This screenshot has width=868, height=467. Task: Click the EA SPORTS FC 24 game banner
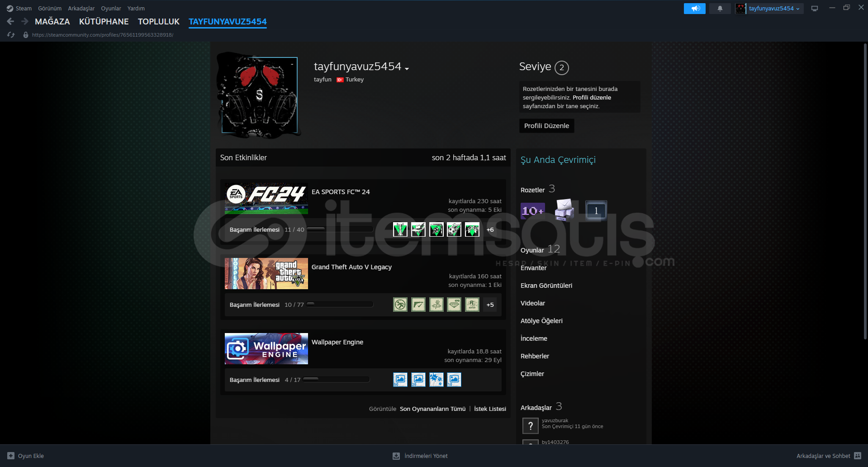click(x=266, y=198)
